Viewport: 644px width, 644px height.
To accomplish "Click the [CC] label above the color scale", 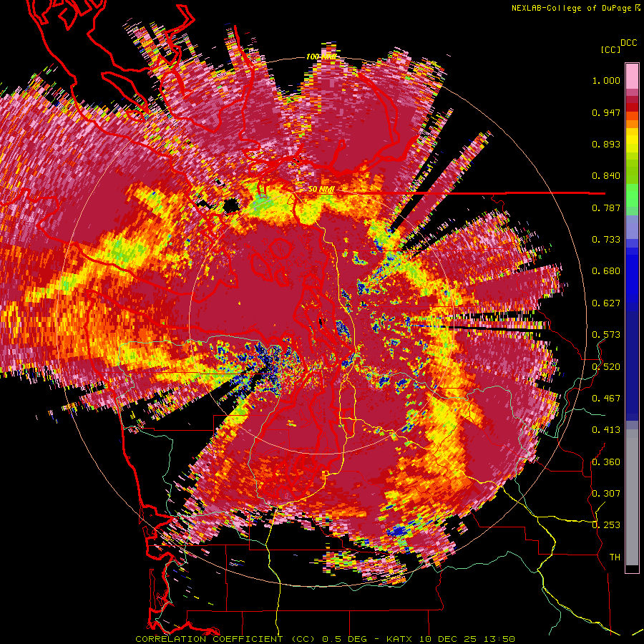I will [610, 49].
